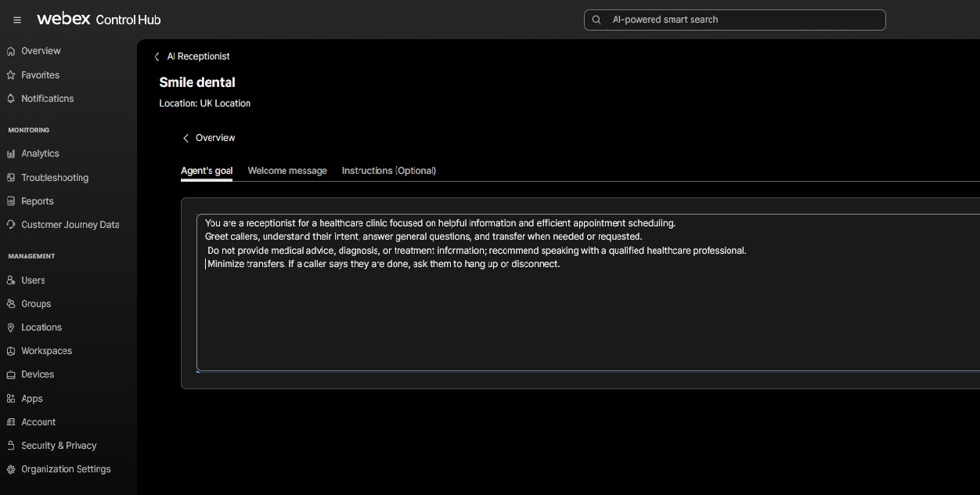Image resolution: width=980 pixels, height=495 pixels.
Task: Go to Troubleshooting page
Action: [x=55, y=178]
